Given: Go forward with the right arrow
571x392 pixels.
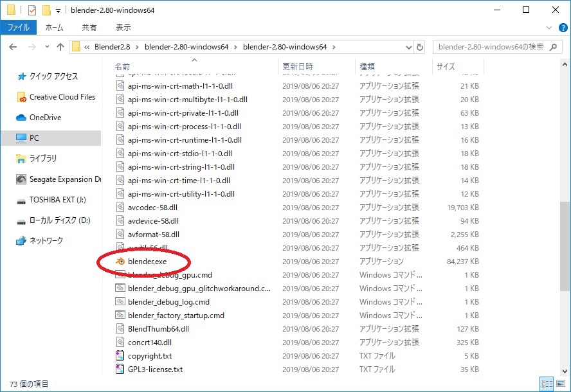Looking at the screenshot, I should [x=32, y=47].
